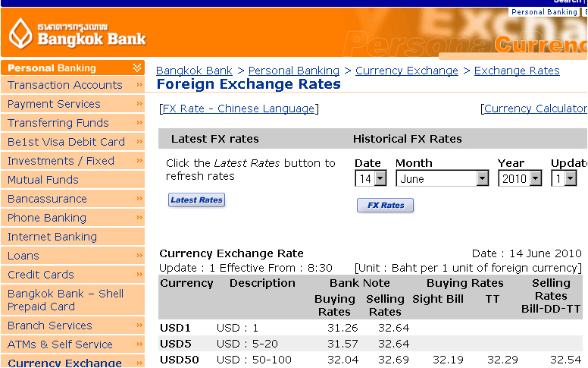
Task: Open the Update number dropdown
Action: pos(564,178)
